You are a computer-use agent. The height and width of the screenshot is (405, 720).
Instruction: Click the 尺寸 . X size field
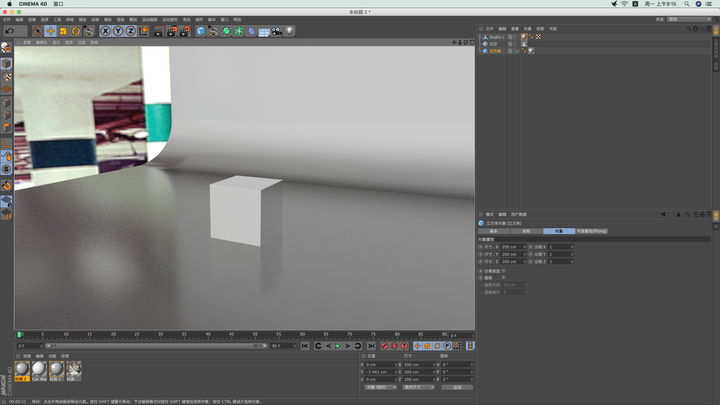(x=509, y=246)
